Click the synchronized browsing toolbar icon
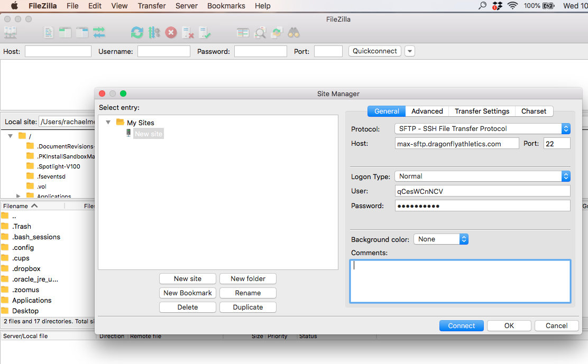The image size is (588, 364). [277, 33]
